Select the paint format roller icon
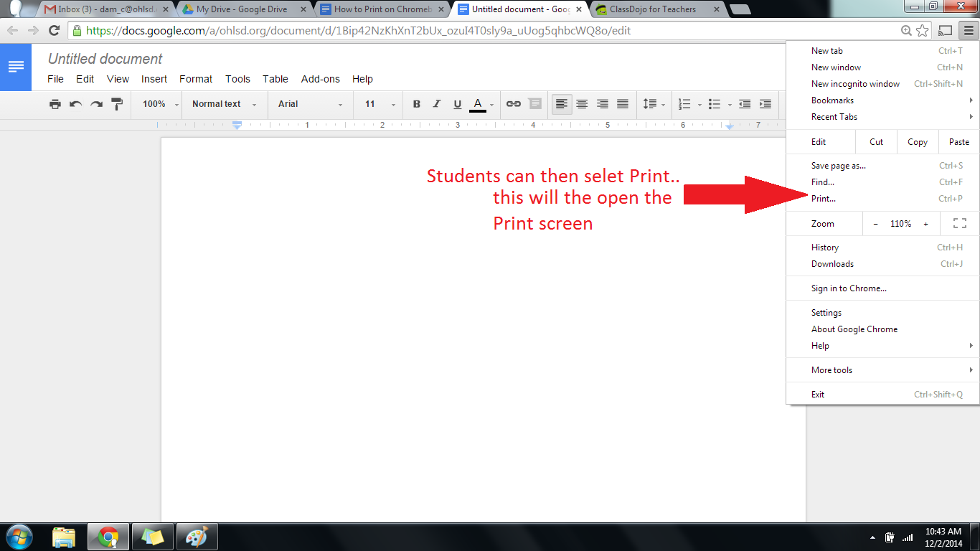Viewport: 980px width, 551px height. click(117, 104)
